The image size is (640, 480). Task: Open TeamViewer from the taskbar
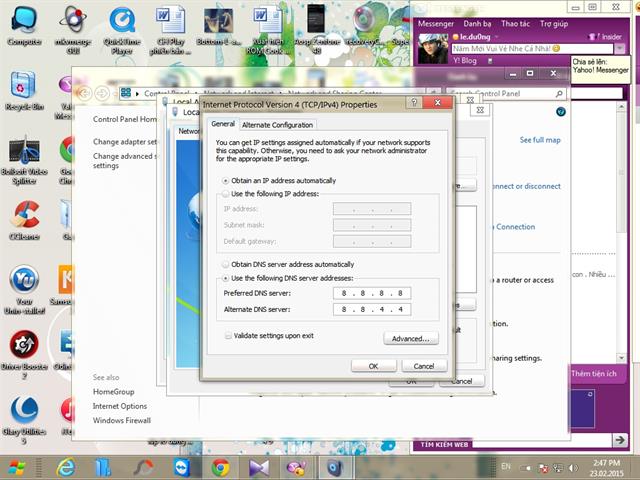[181, 467]
